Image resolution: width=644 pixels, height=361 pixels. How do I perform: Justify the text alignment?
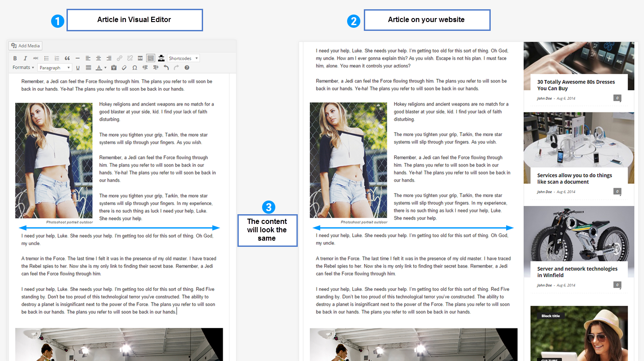click(x=89, y=68)
